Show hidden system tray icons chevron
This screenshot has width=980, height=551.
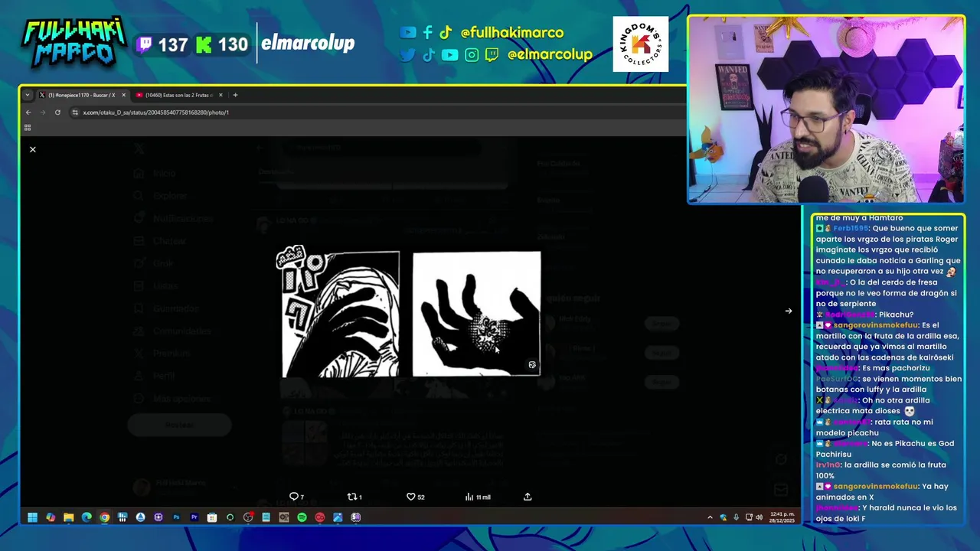click(710, 517)
